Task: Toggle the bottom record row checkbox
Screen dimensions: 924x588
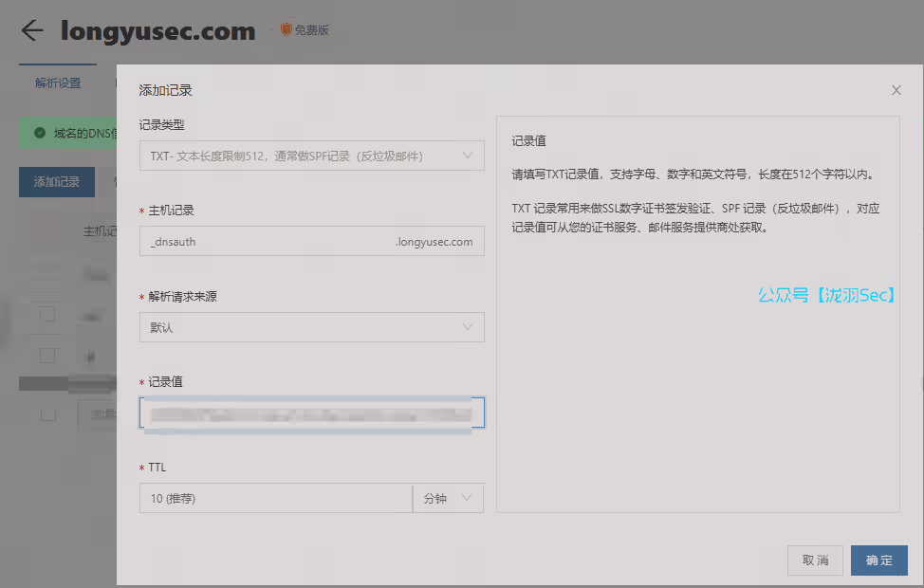Action: 47,413
